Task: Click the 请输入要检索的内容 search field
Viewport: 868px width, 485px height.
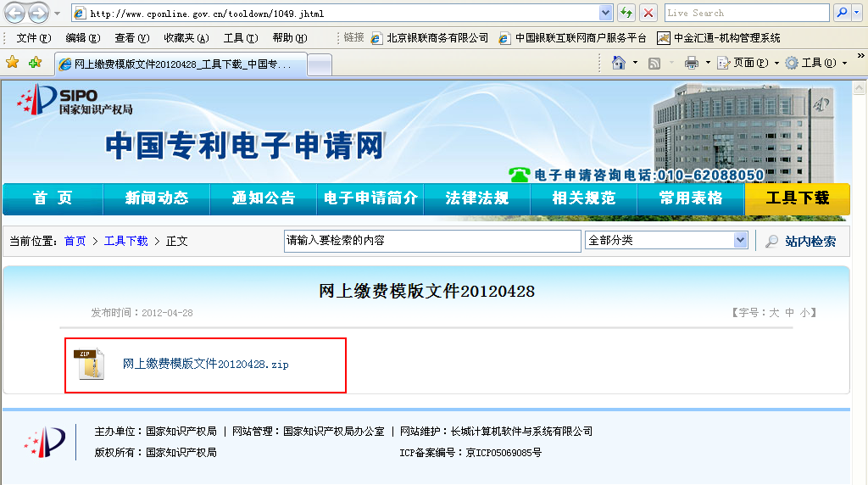Action: [431, 241]
